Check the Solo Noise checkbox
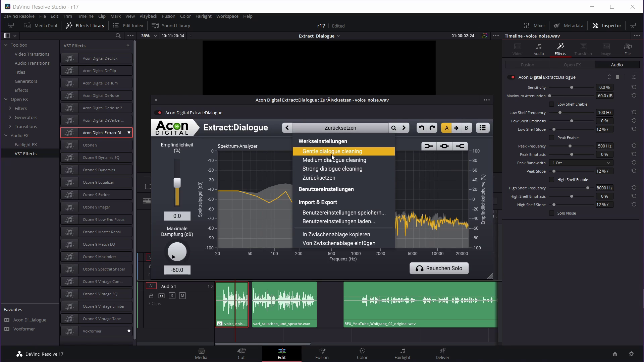The width and height of the screenshot is (644, 362). [x=551, y=213]
